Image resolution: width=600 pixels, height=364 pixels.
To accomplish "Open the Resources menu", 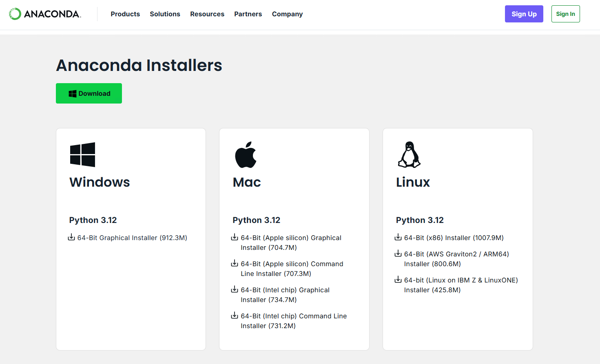I will pyautogui.click(x=207, y=14).
